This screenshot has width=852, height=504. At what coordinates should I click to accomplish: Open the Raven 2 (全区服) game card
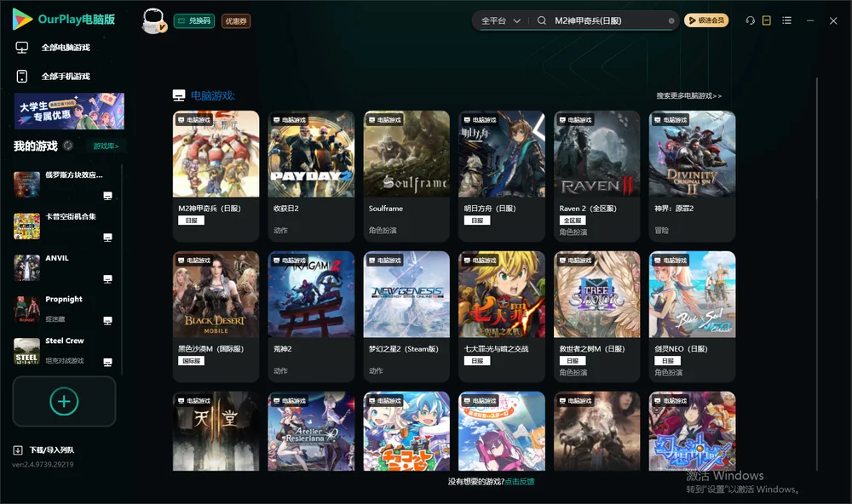596,176
